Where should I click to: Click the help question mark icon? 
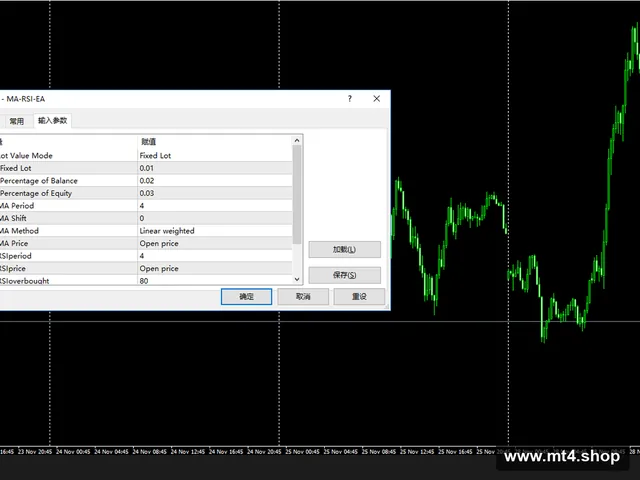coord(350,98)
